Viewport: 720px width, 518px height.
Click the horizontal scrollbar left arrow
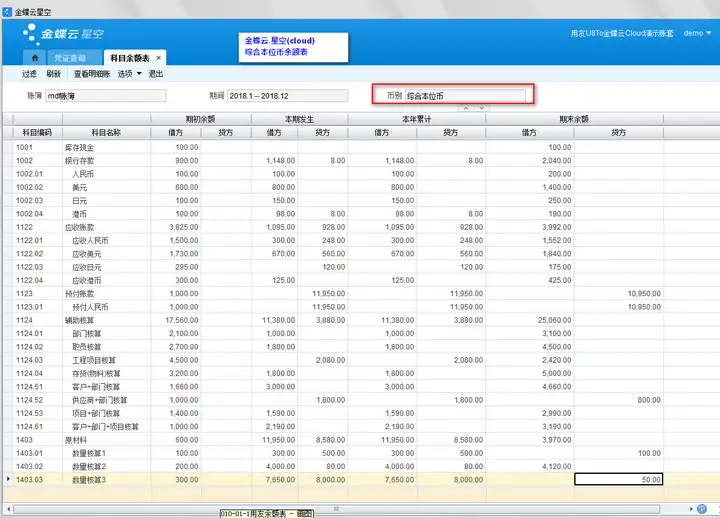[8, 509]
